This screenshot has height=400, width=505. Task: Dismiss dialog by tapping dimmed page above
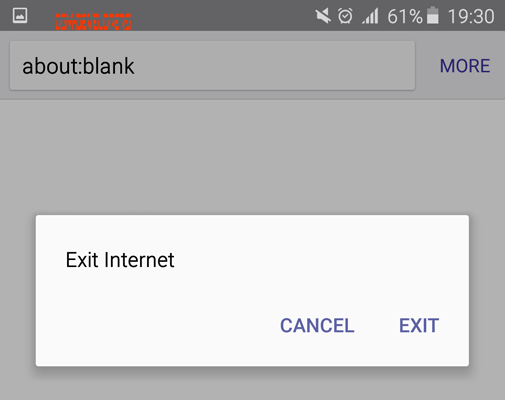(x=252, y=157)
